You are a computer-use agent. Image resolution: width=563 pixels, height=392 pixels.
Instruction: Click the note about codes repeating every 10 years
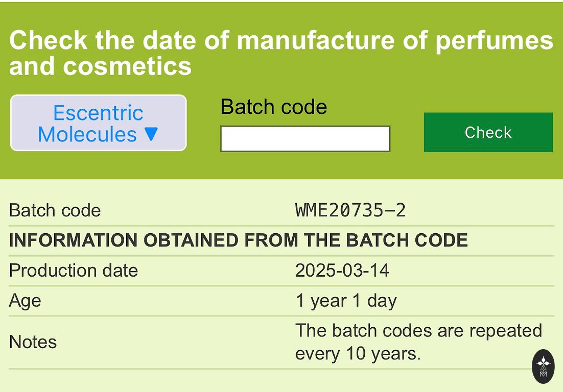[418, 342]
